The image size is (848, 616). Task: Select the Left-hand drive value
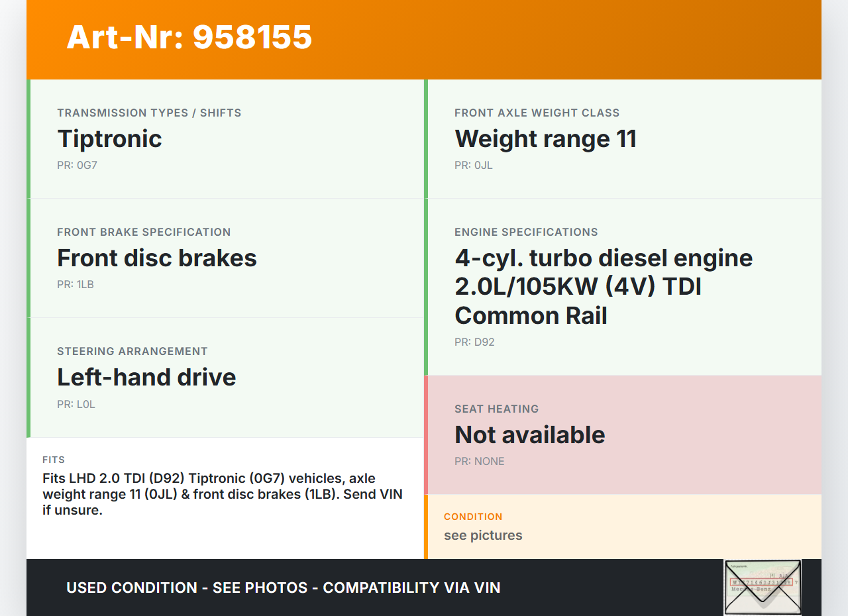(146, 378)
